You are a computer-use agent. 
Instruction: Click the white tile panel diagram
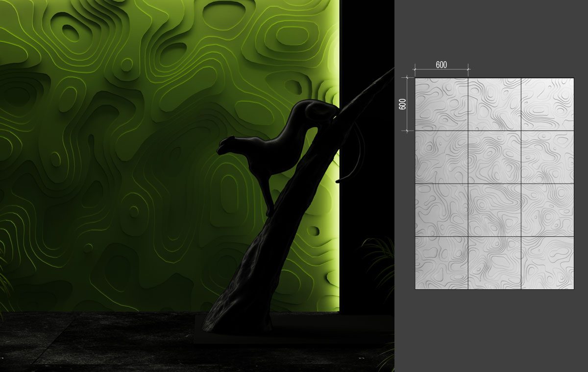(x=494, y=184)
